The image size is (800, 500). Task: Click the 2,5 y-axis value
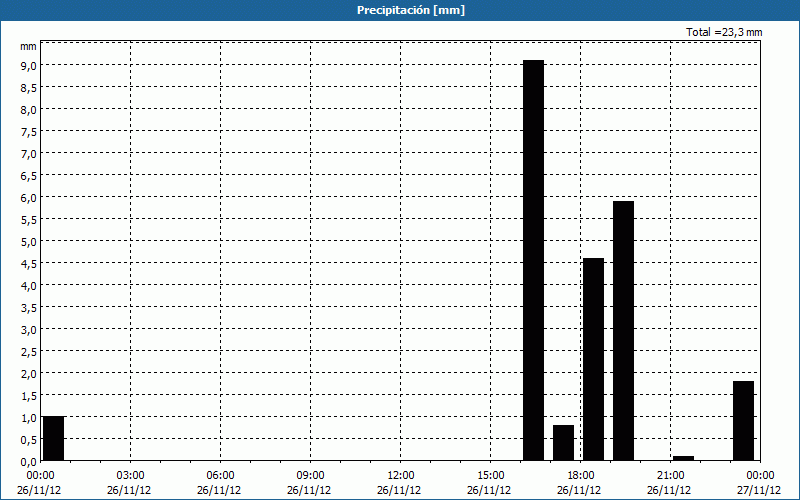pos(29,351)
